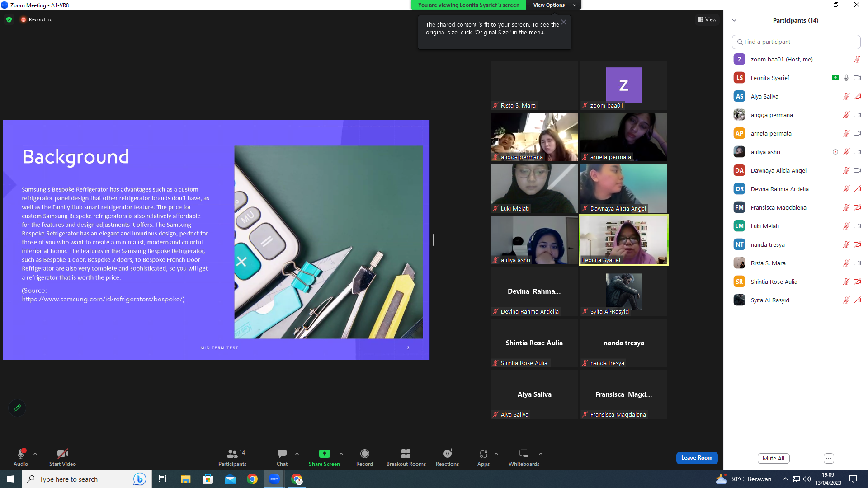Viewport: 868px width, 488px height.
Task: Click Fransisca Magdalena's muted mic icon in list
Action: tap(846, 207)
